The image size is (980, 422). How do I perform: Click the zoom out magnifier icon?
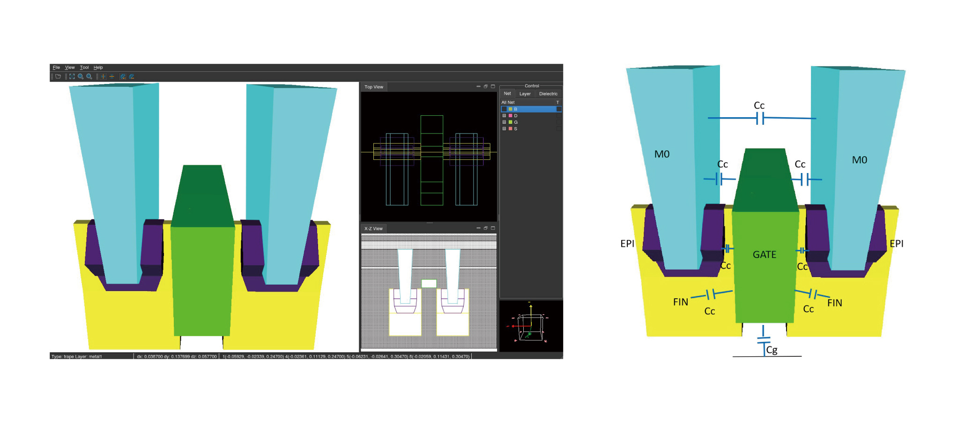89,76
